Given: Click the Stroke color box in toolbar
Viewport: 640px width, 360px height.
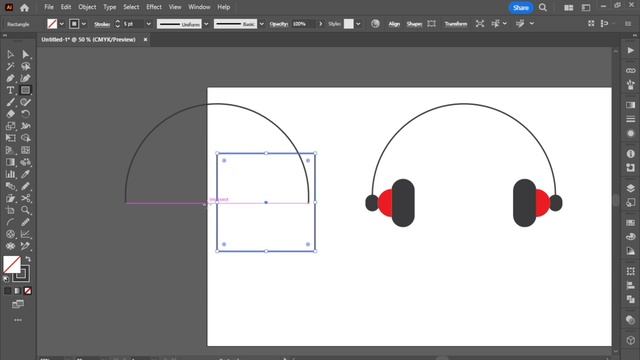Looking at the screenshot, I should (22, 274).
